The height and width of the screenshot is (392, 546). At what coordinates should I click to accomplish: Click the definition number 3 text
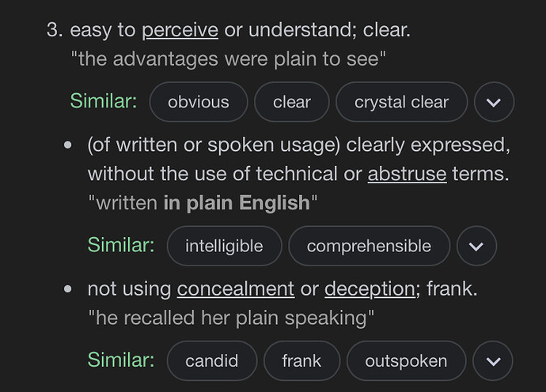55,30
